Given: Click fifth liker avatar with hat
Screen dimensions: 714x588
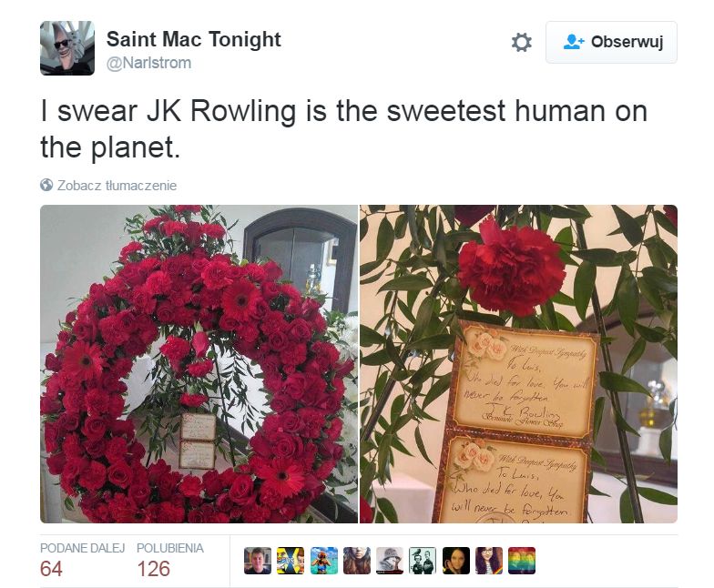Looking at the screenshot, I should [390, 561].
